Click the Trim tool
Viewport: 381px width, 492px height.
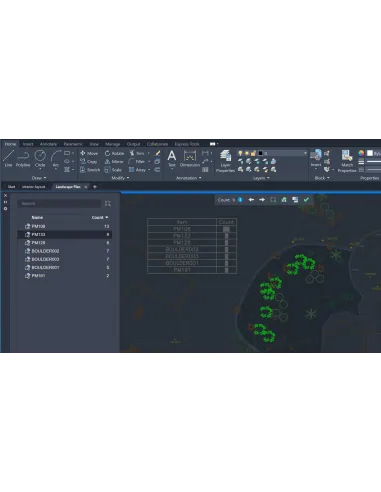pyautogui.click(x=137, y=153)
